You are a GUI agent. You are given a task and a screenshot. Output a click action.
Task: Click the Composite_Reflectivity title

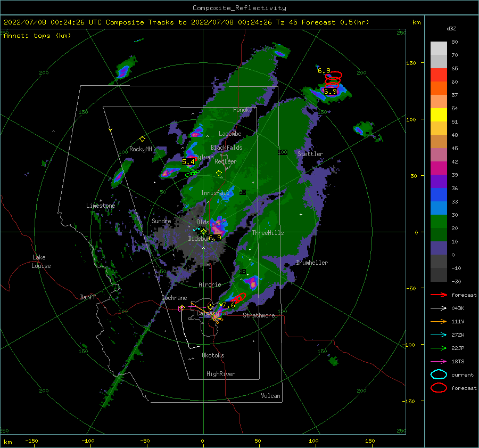[x=240, y=8]
